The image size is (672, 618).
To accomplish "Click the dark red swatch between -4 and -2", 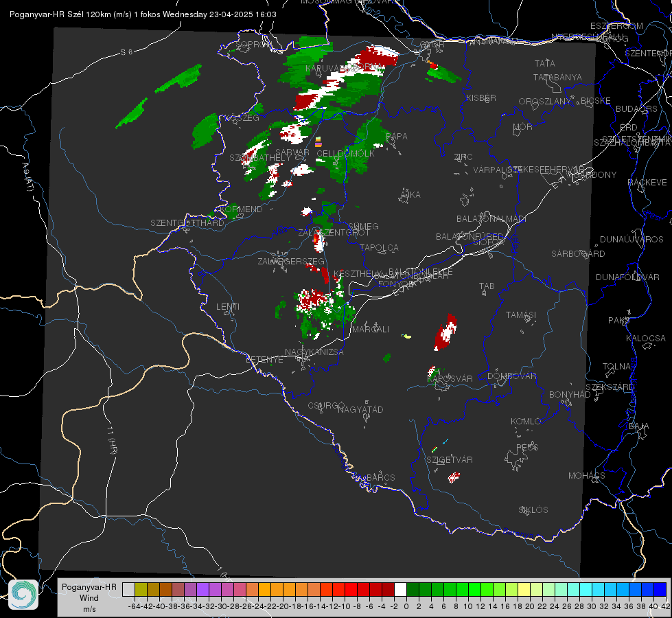I will [388, 589].
